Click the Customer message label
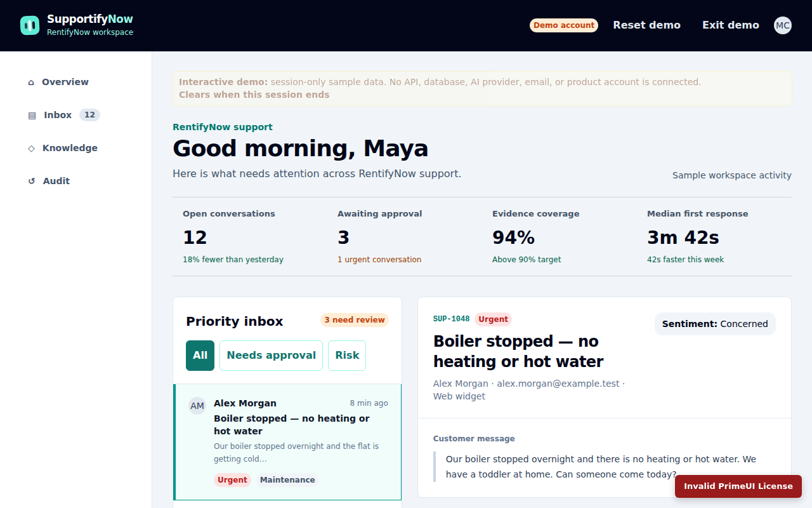This screenshot has height=508, width=812. click(x=474, y=439)
